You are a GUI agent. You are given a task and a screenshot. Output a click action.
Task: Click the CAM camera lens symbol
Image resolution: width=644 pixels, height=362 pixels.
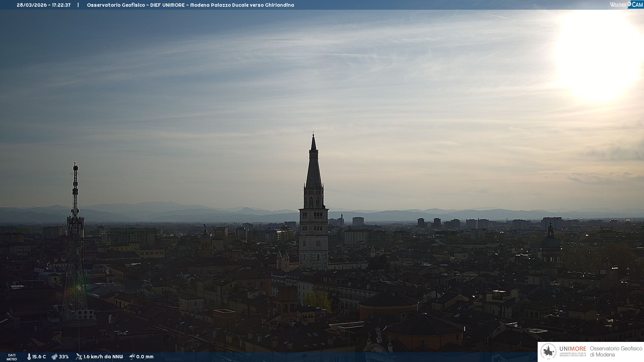(x=630, y=4)
